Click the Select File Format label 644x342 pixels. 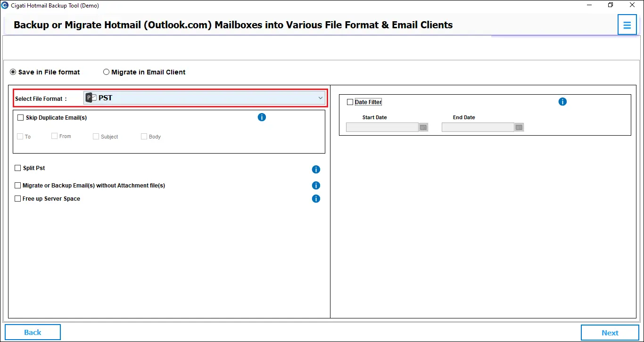pyautogui.click(x=41, y=99)
